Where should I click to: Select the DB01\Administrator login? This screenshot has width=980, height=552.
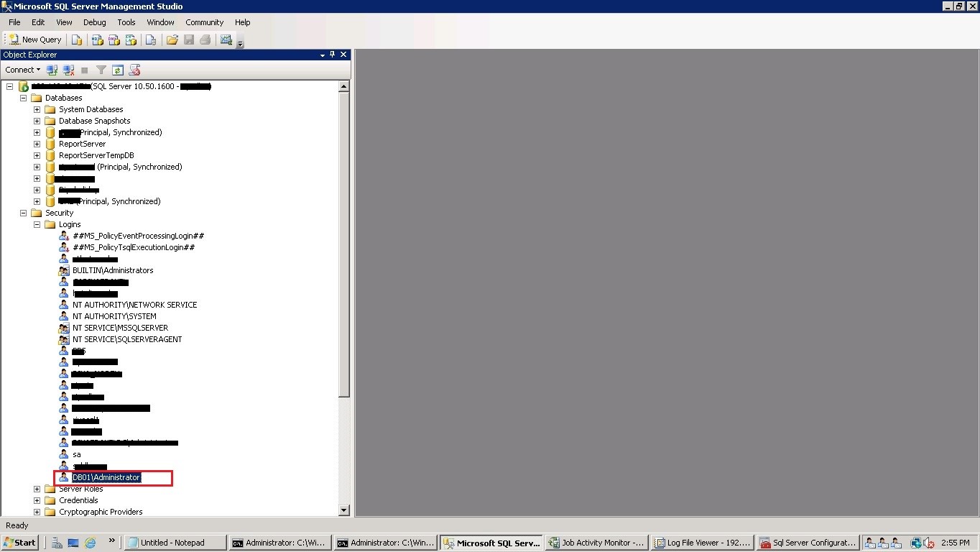tap(106, 477)
